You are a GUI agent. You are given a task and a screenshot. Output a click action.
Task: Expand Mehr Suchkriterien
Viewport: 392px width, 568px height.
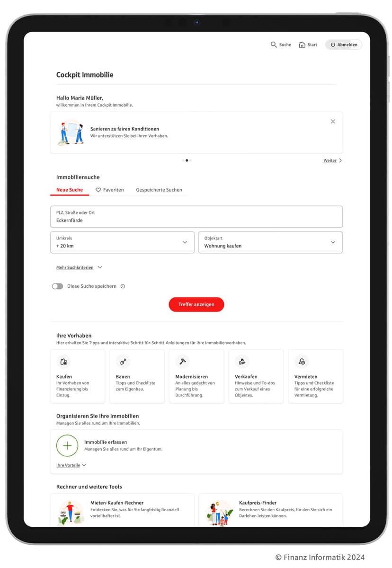(x=79, y=267)
